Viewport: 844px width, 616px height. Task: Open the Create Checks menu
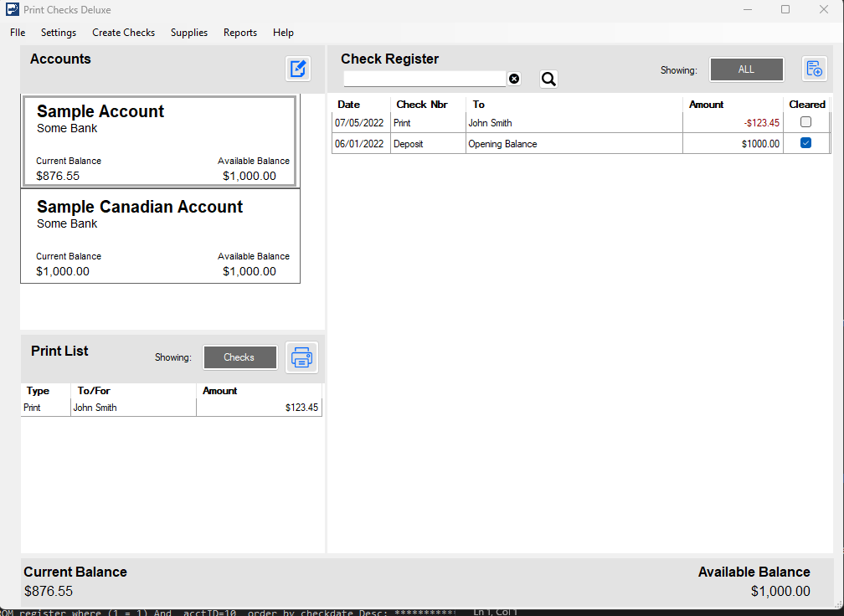(123, 33)
